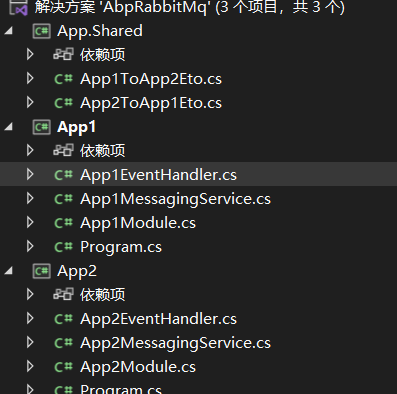Expand dependencies under App.Shared
This screenshot has width=397, height=394.
click(30, 54)
